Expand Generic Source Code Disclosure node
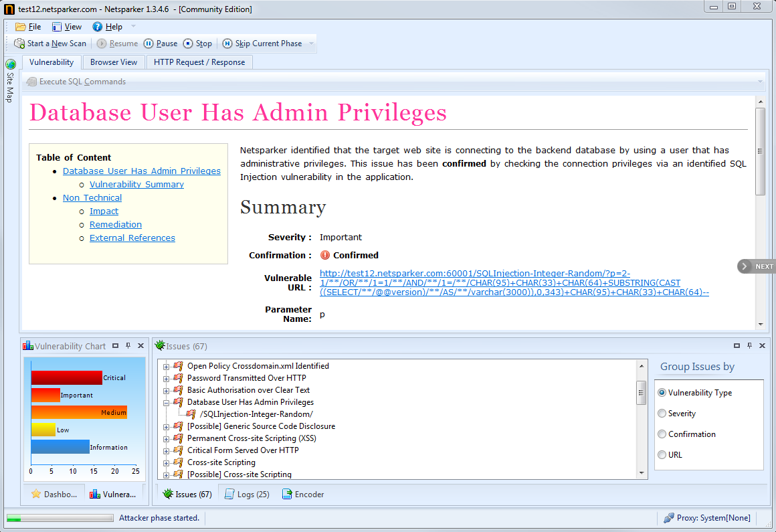Viewport: 776px width, 532px height. pos(167,426)
